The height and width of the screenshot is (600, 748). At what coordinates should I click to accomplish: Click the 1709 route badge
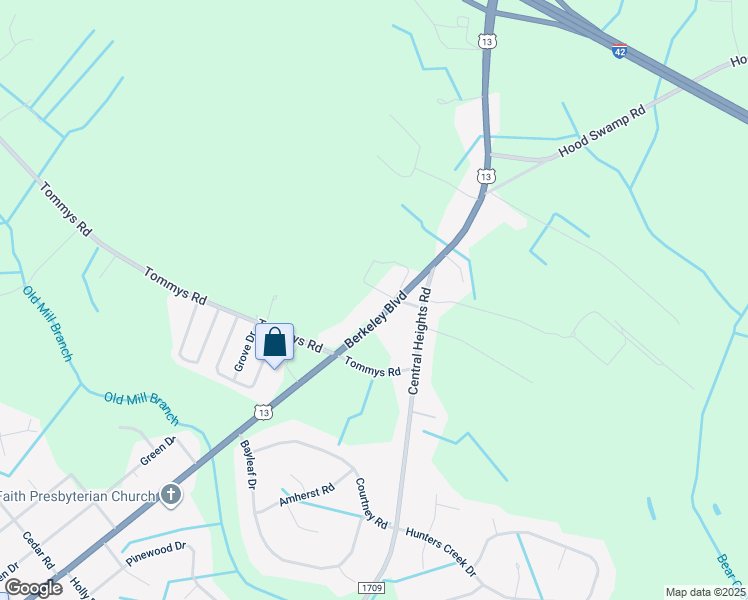tap(371, 587)
